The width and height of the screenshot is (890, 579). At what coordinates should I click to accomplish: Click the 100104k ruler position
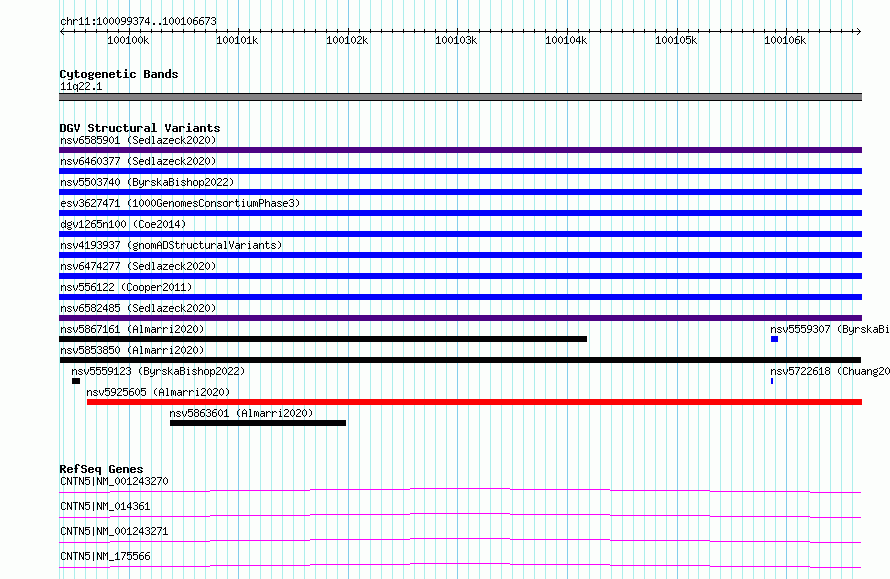pos(566,40)
